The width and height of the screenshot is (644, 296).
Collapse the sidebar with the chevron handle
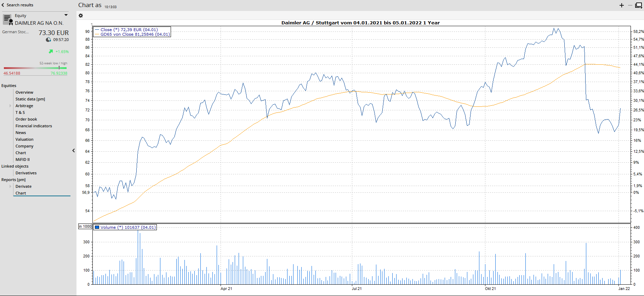click(x=74, y=151)
